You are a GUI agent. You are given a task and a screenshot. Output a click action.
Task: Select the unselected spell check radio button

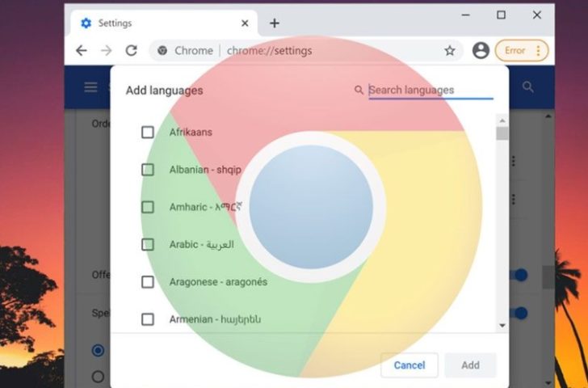coord(99,377)
